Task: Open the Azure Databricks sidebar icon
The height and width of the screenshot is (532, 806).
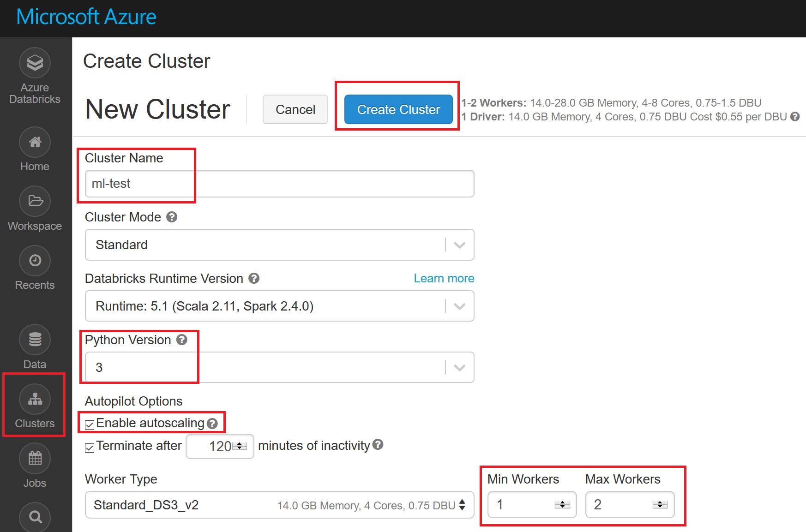Action: [x=35, y=63]
